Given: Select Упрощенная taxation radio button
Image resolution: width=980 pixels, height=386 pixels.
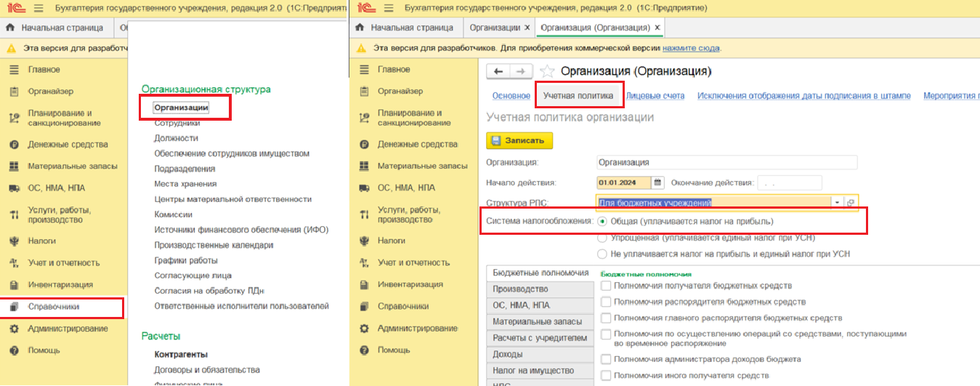Looking at the screenshot, I should pyautogui.click(x=602, y=238).
